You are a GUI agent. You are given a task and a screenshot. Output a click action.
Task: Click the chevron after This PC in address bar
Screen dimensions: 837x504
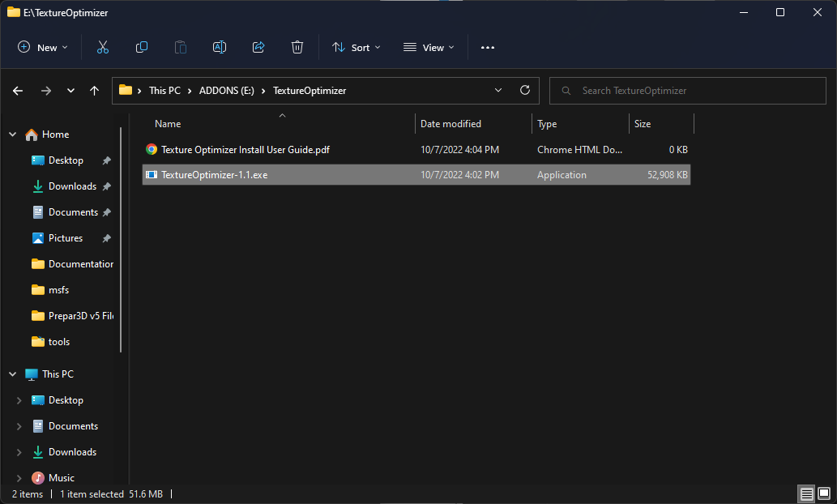coord(190,91)
